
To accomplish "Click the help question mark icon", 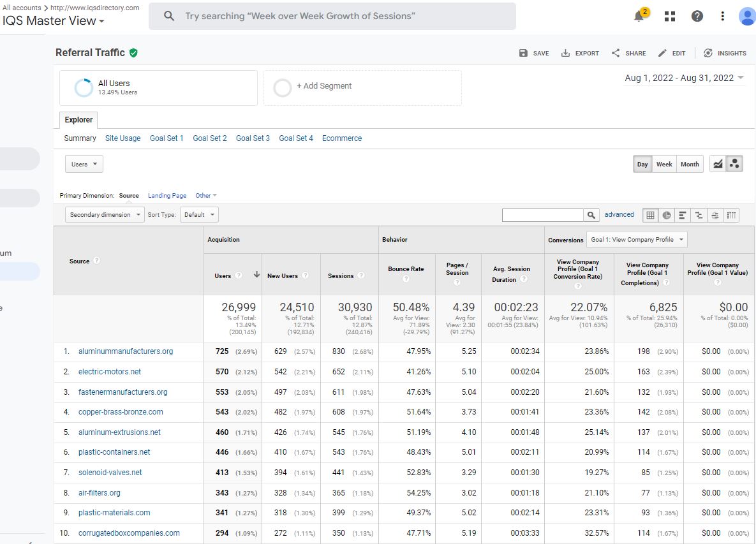I will (x=697, y=16).
